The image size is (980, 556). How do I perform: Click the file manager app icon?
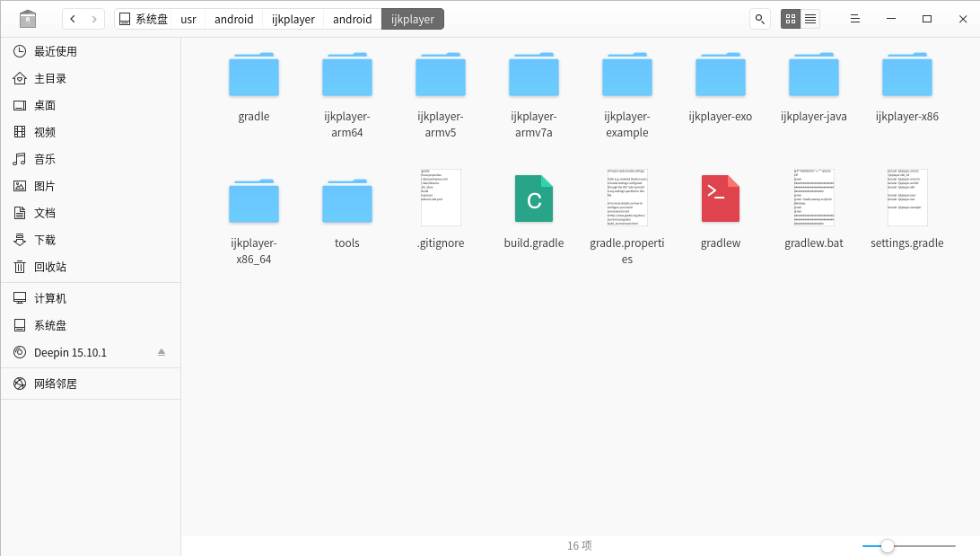tap(28, 19)
